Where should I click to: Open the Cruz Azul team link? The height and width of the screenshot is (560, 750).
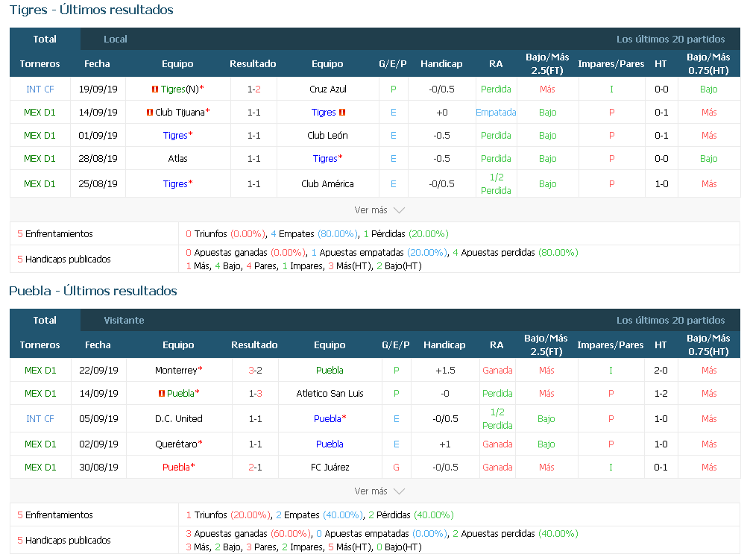327,89
